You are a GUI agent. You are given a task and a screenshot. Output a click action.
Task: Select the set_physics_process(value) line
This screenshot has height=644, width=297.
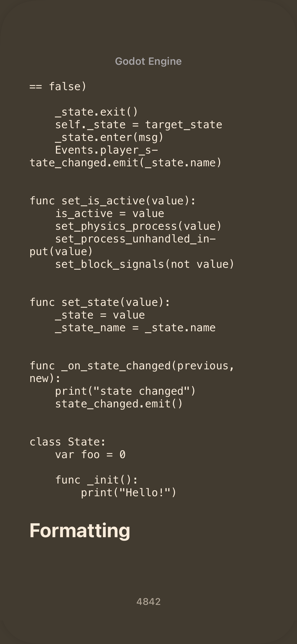coord(138,226)
